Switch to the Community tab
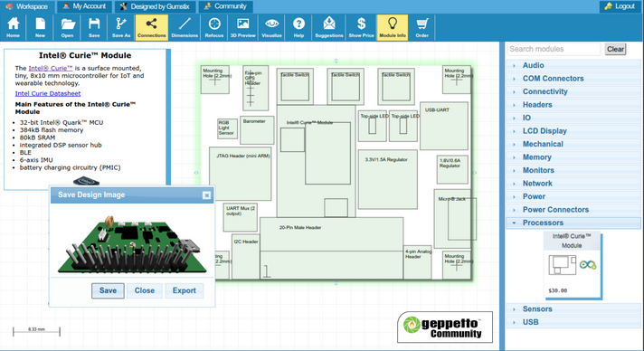 (225, 6)
